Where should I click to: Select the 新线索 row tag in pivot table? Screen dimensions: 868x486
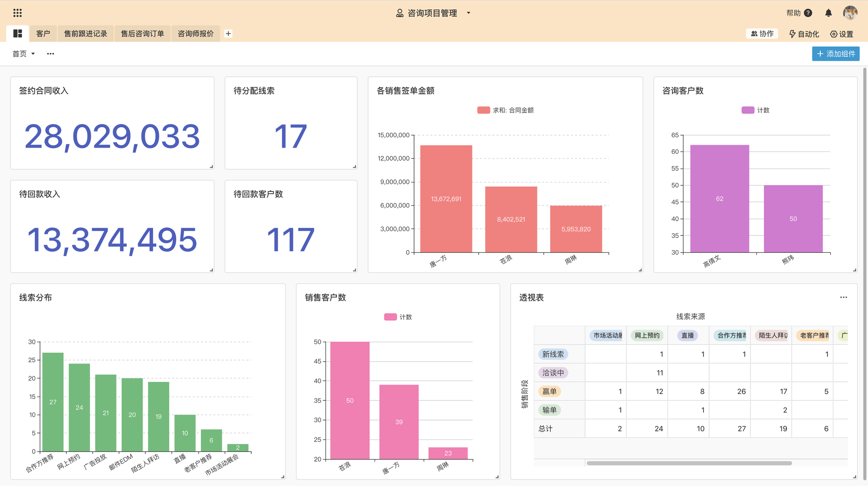[553, 354]
